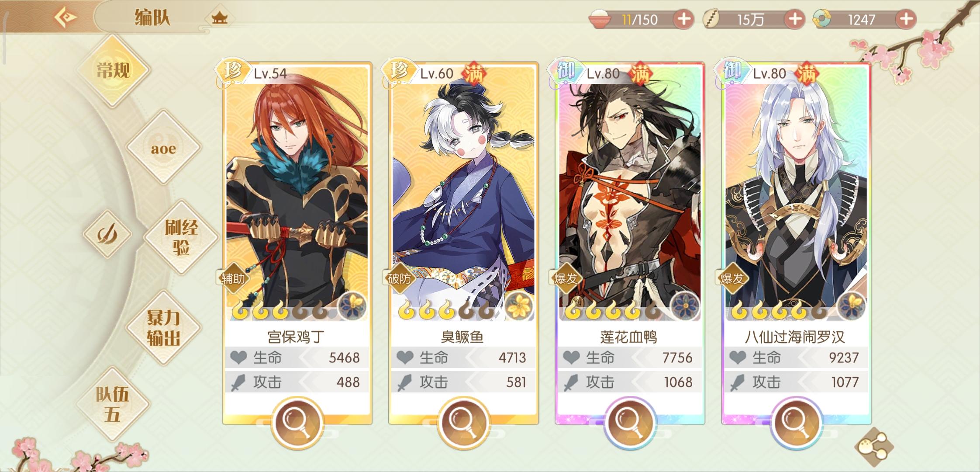Open the share icon at bottom right
This screenshot has width=980, height=472.
pos(874,447)
